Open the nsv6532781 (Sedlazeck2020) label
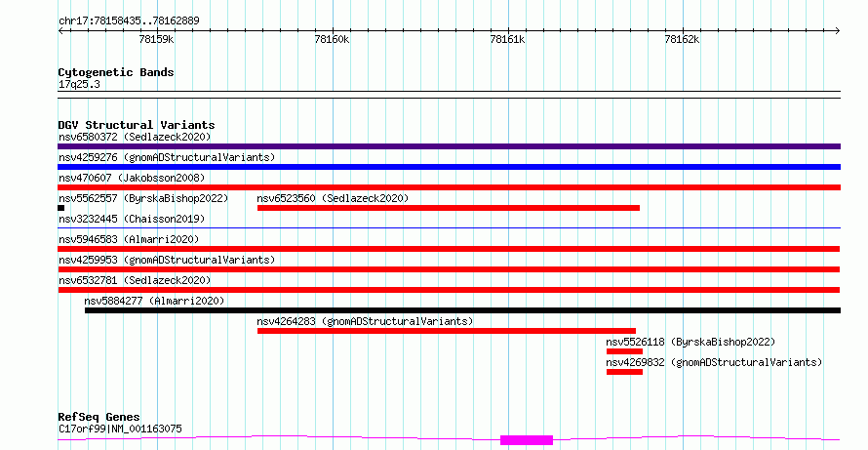Image resolution: width=868 pixels, height=450 pixels. click(135, 280)
